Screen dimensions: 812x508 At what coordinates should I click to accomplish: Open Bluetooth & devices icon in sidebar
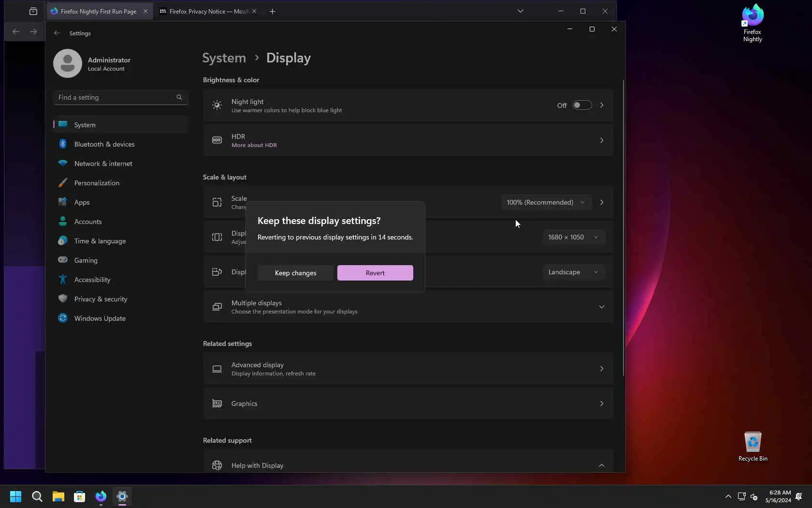[63, 144]
